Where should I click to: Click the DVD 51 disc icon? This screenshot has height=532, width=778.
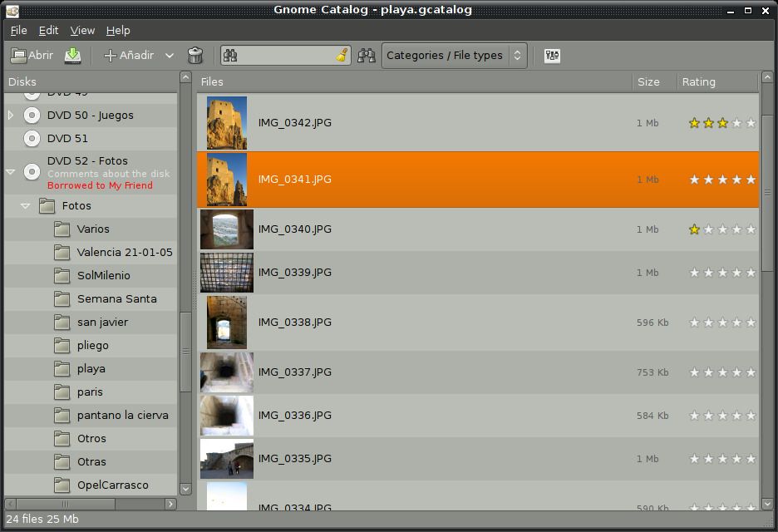(x=32, y=139)
